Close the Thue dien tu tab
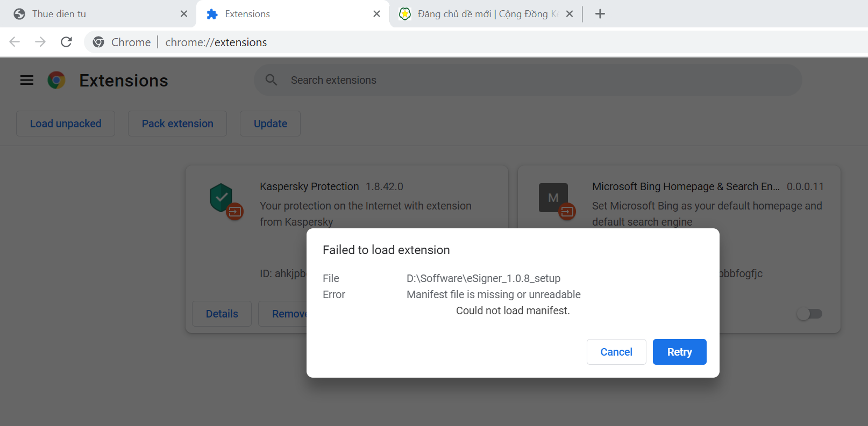Screen dimensions: 868x426 (184, 14)
